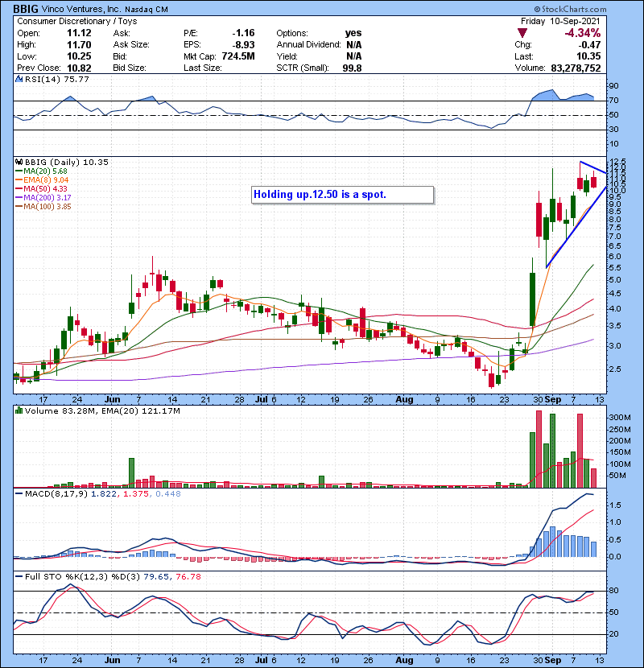Click the tall green June volume spike bar
The height and width of the screenshot is (668, 644).
click(x=132, y=473)
